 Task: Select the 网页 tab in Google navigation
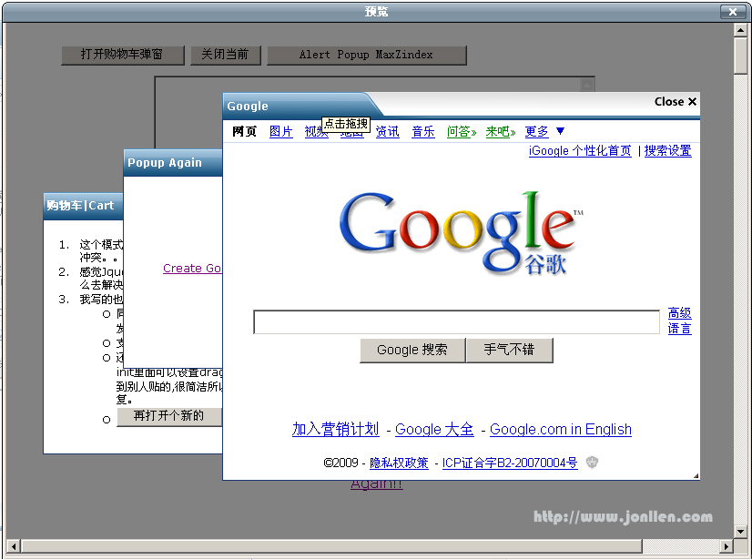(245, 131)
